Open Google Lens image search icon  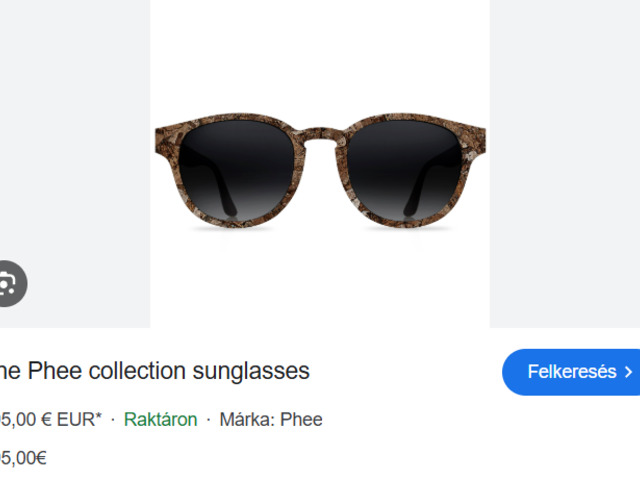(11, 283)
